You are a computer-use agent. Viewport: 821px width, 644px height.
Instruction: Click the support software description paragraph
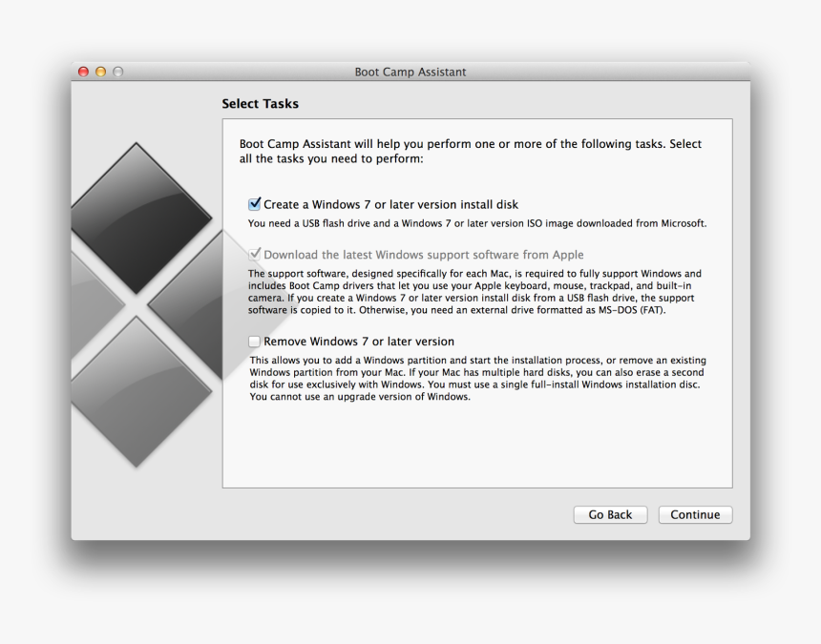474,291
